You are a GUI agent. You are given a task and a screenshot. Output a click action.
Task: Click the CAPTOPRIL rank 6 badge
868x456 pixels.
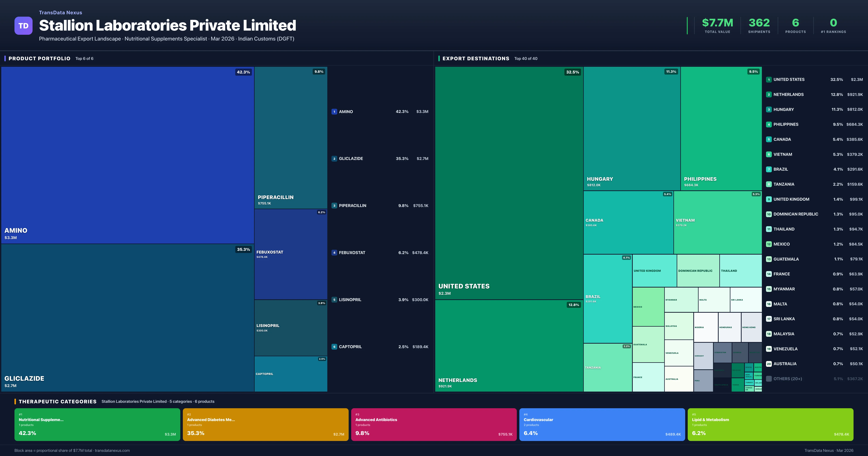tap(334, 347)
